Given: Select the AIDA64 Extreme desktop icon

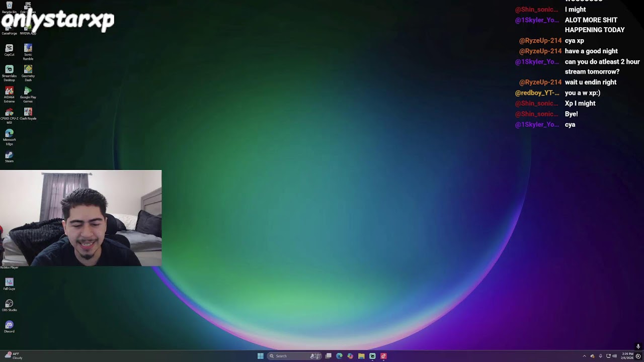Looking at the screenshot, I should coord(9,95).
